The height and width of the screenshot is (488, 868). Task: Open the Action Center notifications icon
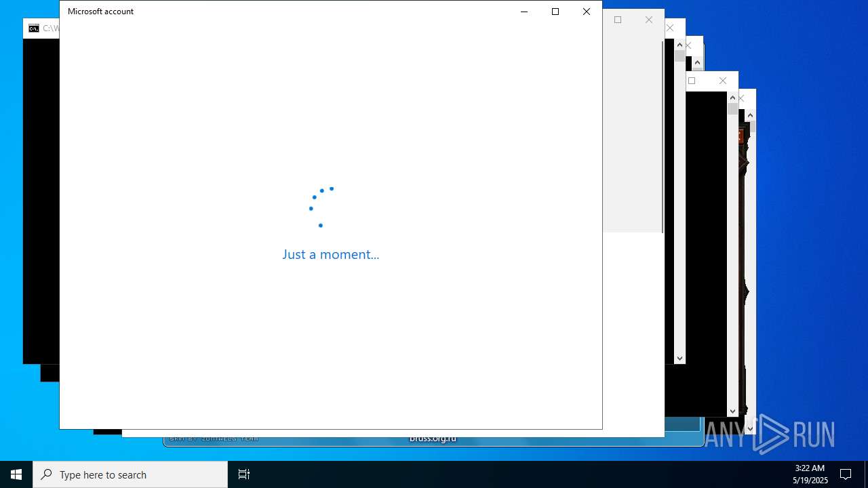tap(846, 474)
